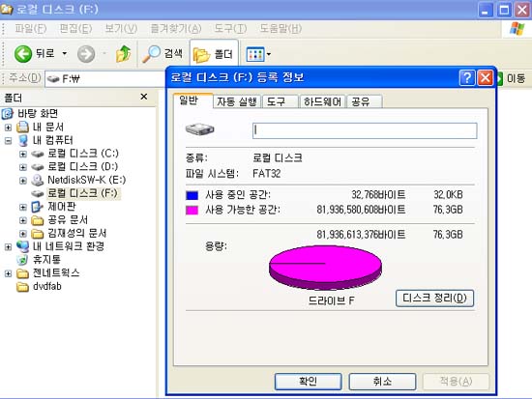
Task: Open My Network Places (내 네트워크 환경) icon
Action: click(x=23, y=246)
